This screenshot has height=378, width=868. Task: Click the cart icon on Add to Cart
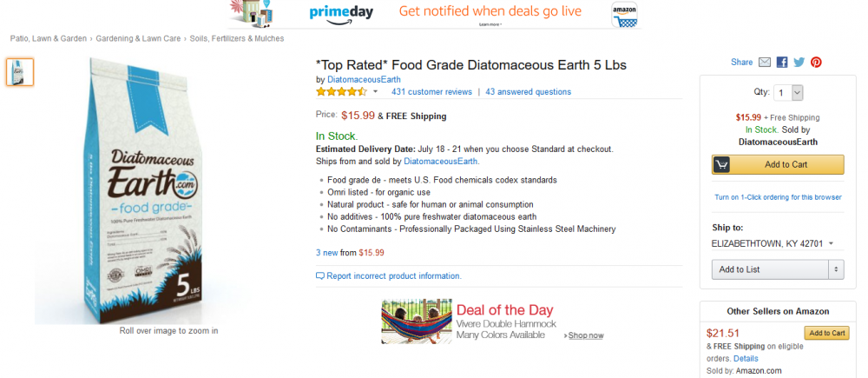[722, 164]
